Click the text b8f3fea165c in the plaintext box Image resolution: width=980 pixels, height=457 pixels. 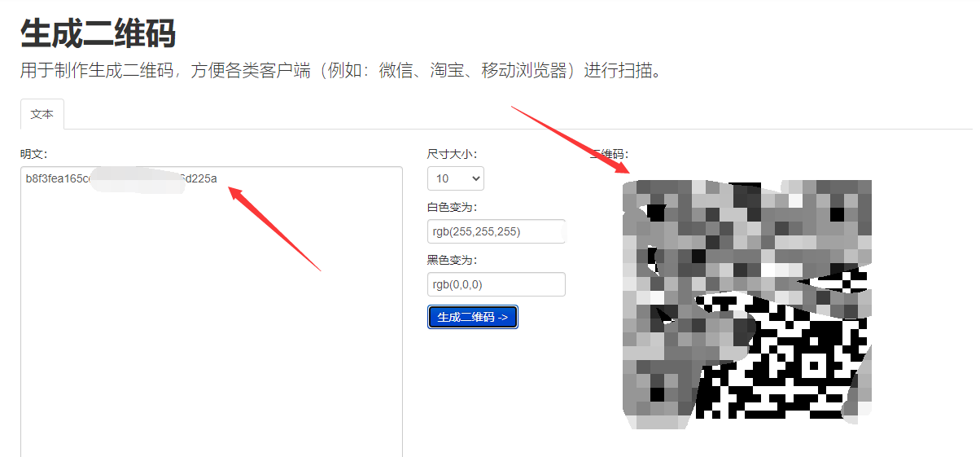(x=58, y=178)
